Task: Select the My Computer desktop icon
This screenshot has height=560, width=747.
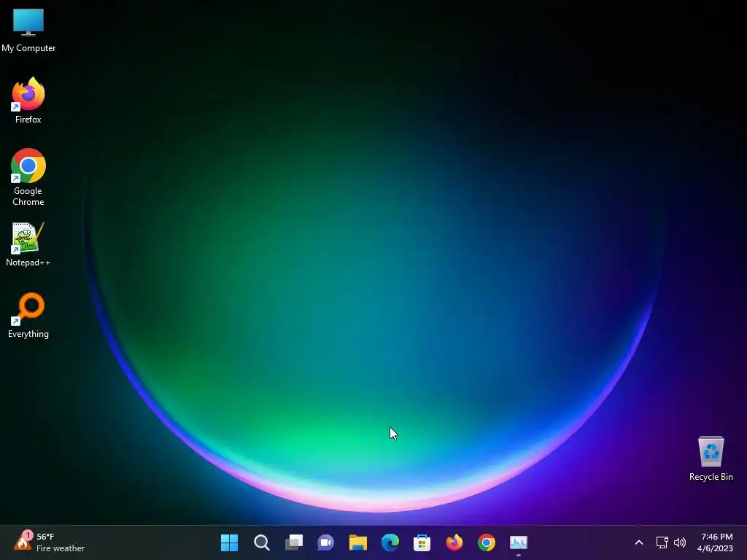Action: pos(28,30)
